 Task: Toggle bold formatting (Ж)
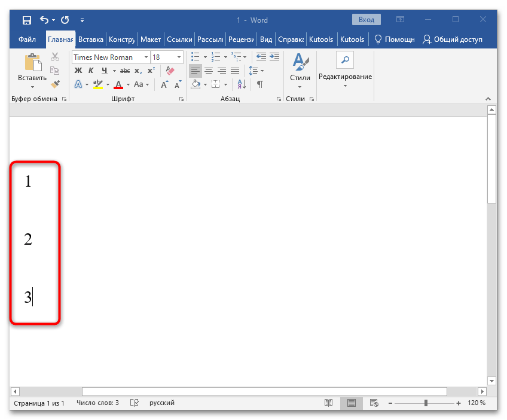tap(78, 71)
